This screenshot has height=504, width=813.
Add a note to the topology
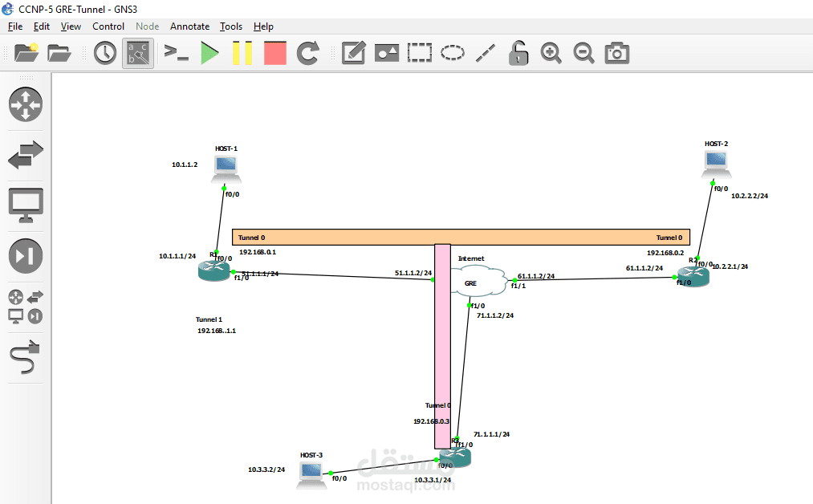point(354,53)
